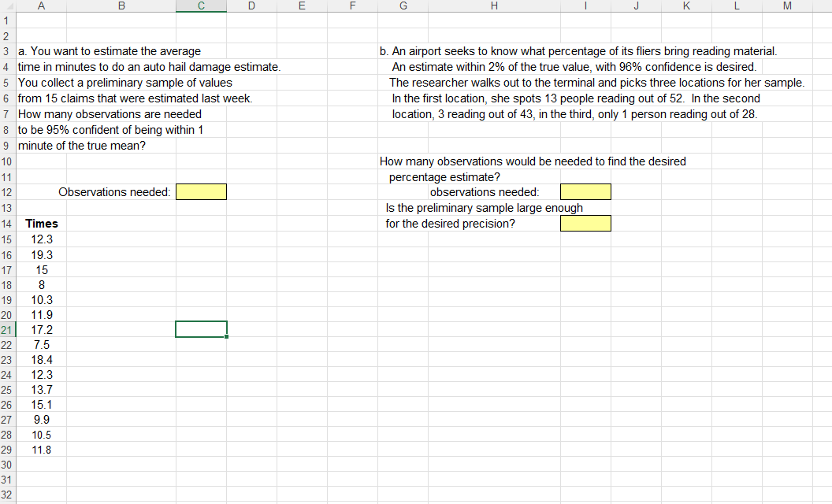Click "she spots 13 people reading out of 52" line
The height and width of the screenshot is (504, 832).
576,98
